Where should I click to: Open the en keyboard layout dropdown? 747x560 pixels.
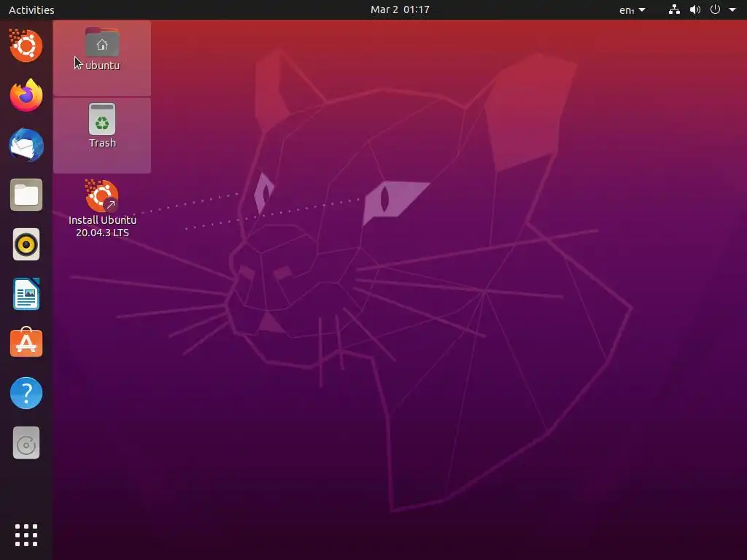click(632, 9)
